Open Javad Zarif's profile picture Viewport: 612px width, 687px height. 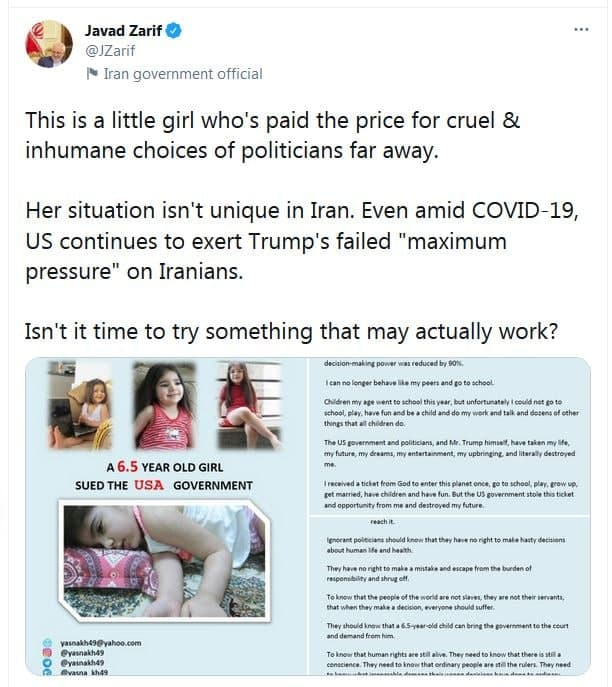(x=49, y=44)
